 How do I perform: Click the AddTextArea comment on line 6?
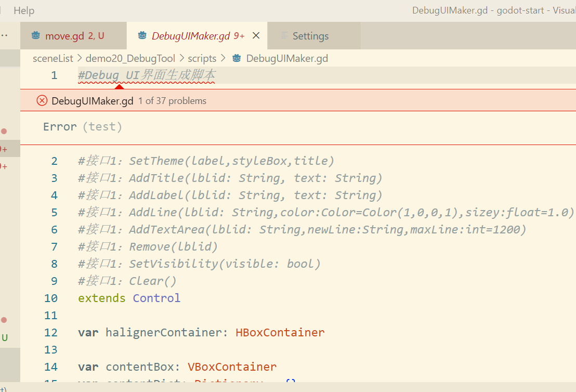click(x=302, y=230)
